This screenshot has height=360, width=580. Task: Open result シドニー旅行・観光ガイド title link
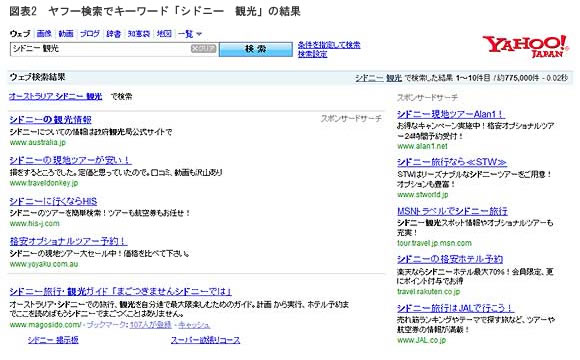click(121, 292)
